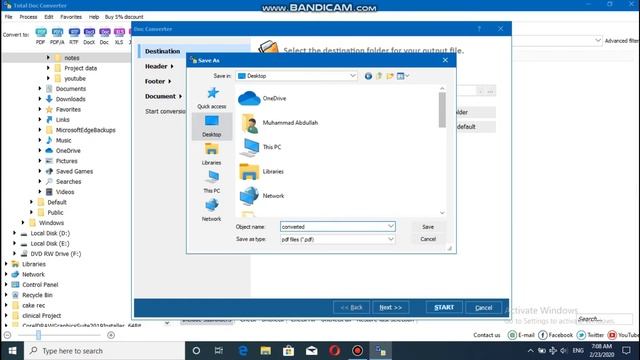Screen dimensions: 640x360
Task: Click the Search box in main window
Action: [604, 319]
